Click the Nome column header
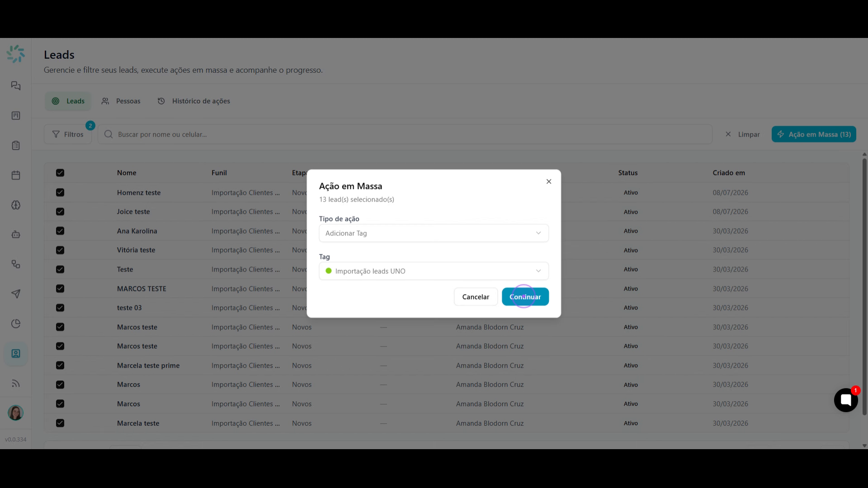 [127, 173]
